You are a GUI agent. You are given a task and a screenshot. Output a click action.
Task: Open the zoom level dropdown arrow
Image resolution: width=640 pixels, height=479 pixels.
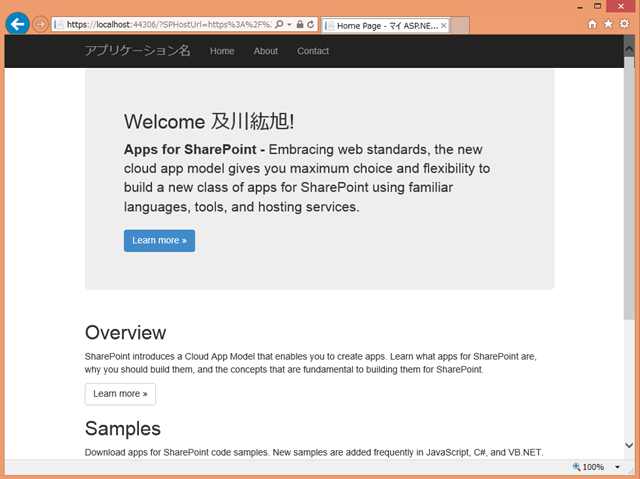click(618, 468)
